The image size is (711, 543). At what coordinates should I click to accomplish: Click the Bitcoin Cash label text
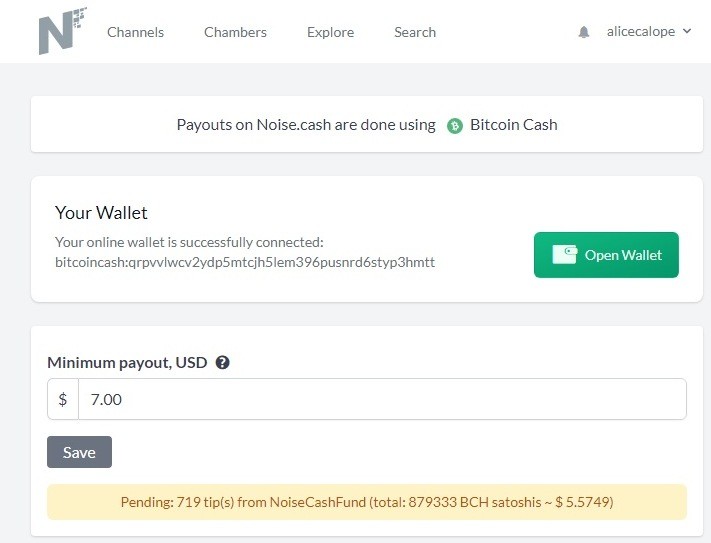(514, 125)
